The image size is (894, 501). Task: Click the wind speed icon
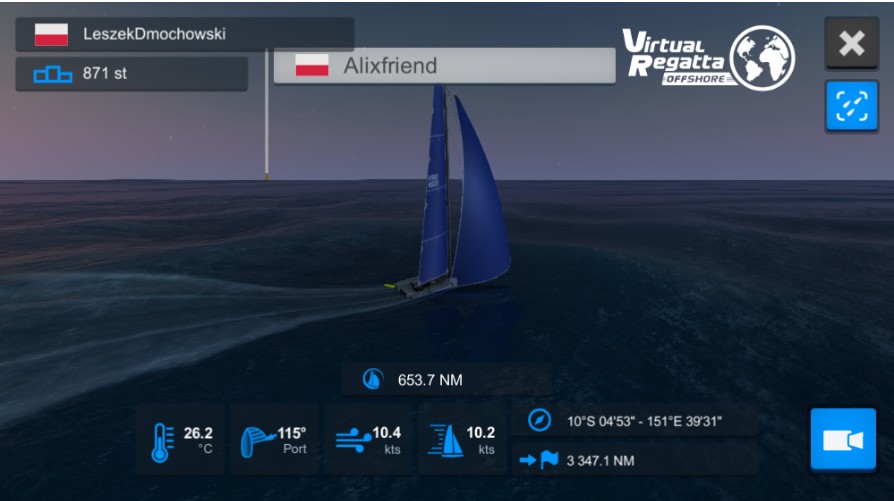point(352,441)
